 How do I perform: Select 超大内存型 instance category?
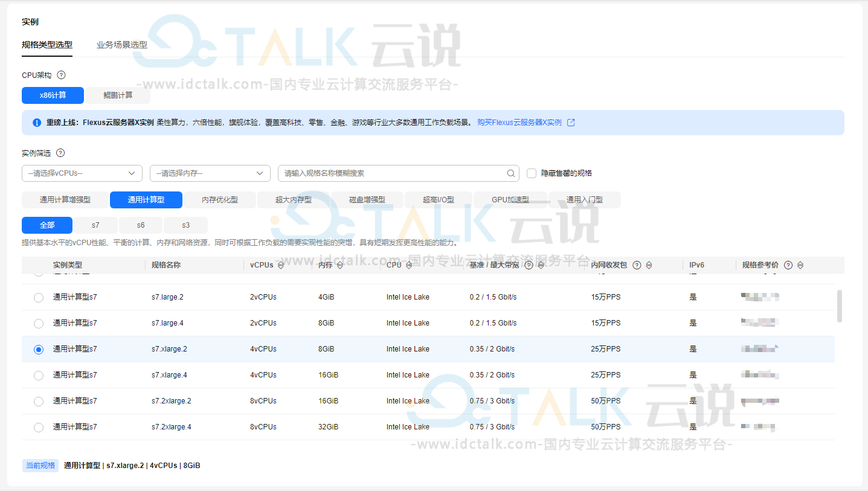(294, 200)
